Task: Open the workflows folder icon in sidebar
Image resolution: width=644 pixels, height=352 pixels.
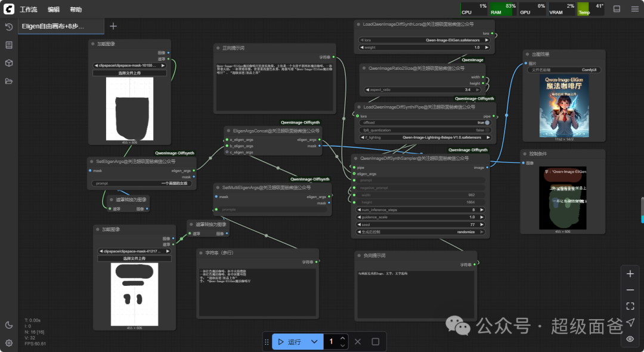Action: click(x=8, y=81)
